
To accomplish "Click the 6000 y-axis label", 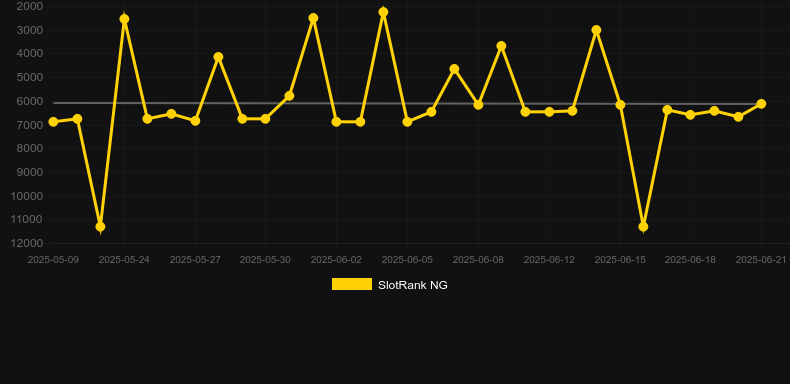I will pos(30,101).
